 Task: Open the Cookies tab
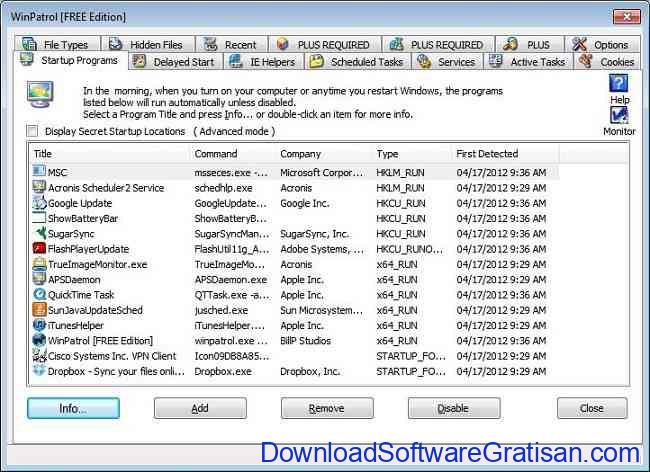[608, 62]
